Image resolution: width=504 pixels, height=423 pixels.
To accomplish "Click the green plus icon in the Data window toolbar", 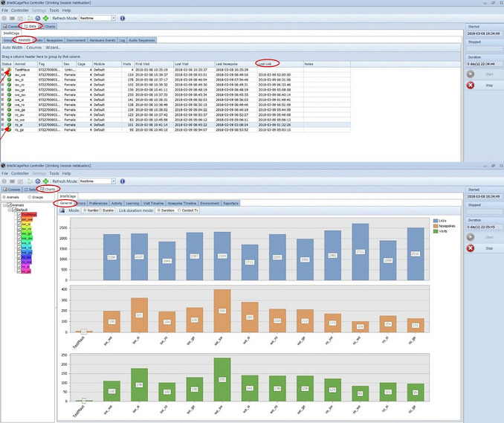I will coord(46,19).
